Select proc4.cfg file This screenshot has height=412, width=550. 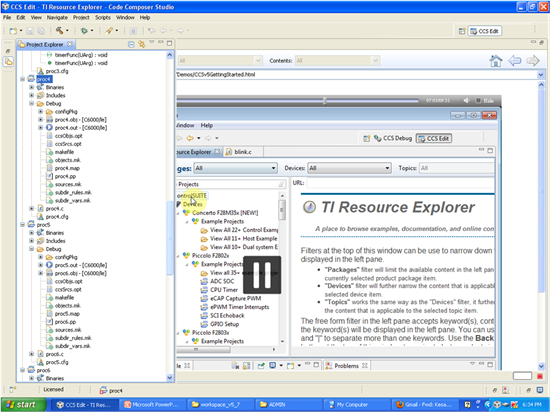[57, 217]
